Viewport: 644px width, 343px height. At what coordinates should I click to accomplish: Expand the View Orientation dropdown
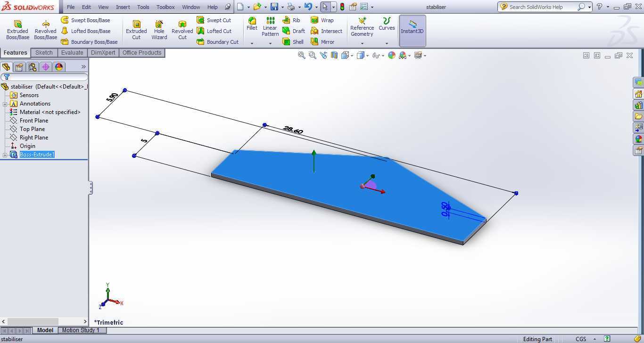click(x=352, y=56)
